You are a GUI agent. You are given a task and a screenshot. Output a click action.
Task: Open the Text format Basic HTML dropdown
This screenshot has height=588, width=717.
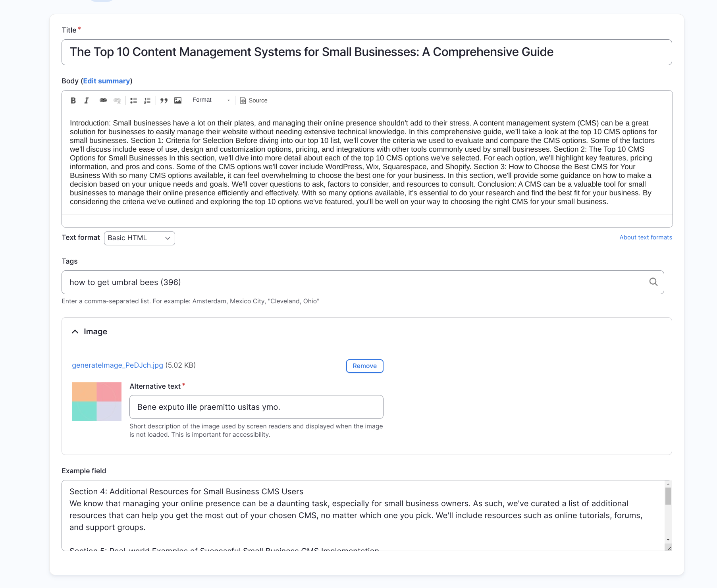139,238
